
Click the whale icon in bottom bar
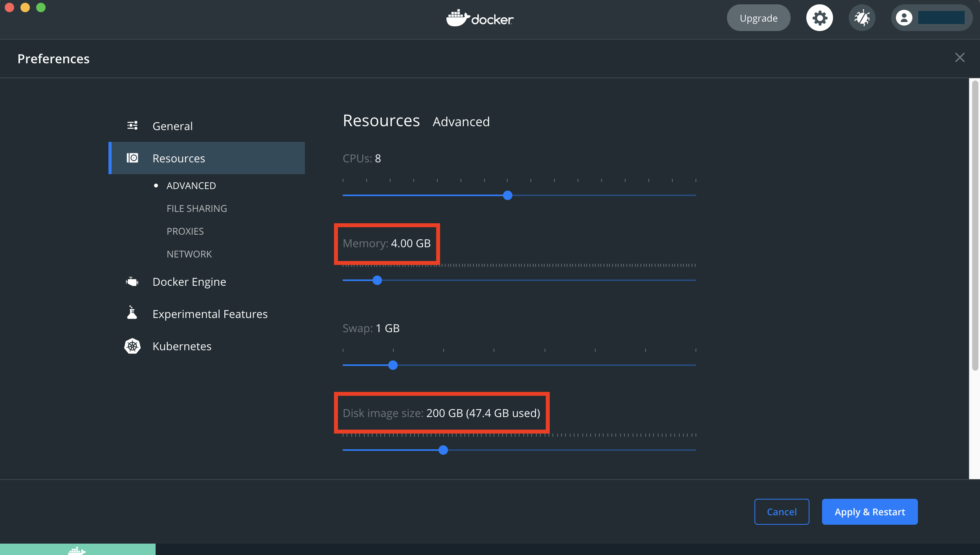(x=77, y=550)
